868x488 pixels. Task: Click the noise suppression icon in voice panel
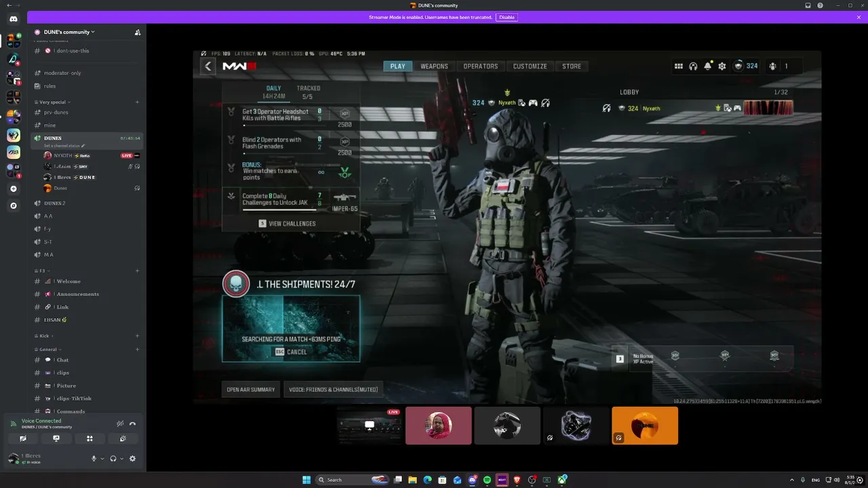tap(120, 424)
